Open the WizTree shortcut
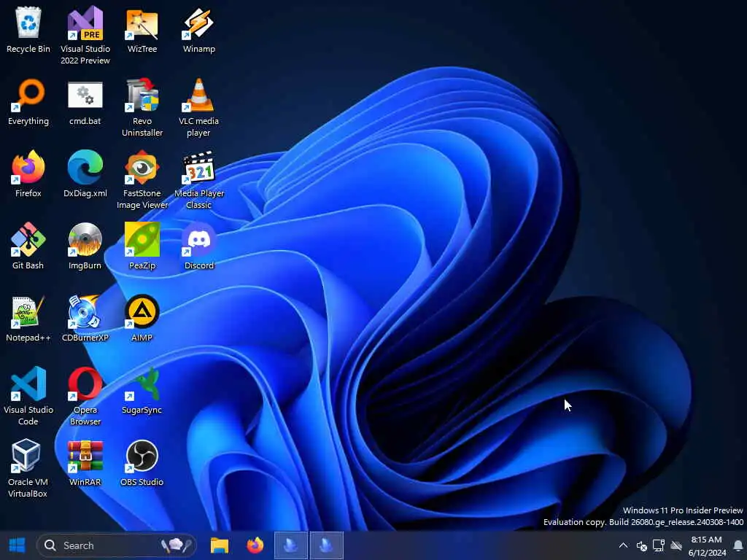 coord(142,28)
